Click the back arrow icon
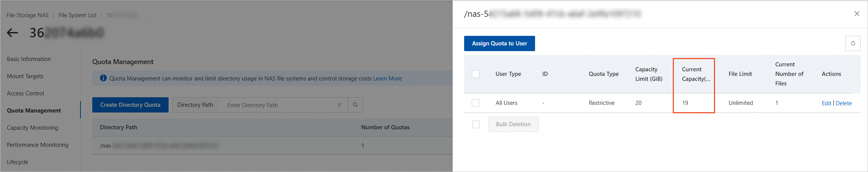 [x=13, y=33]
